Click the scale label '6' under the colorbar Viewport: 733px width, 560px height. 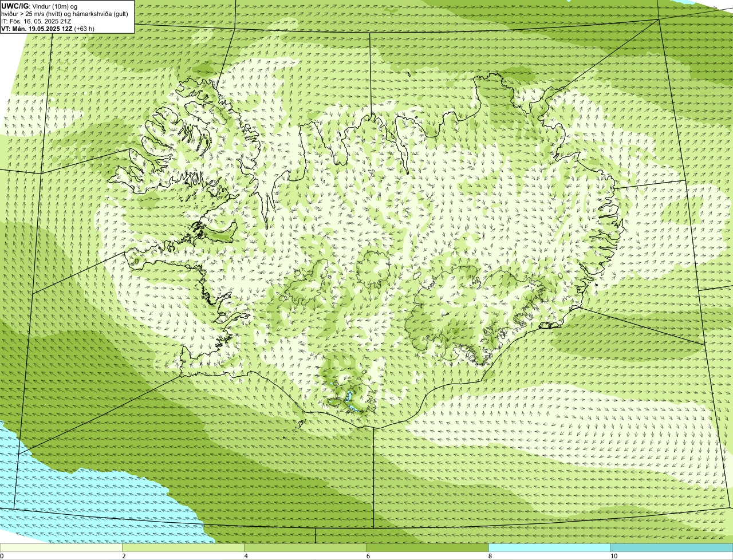pyautogui.click(x=368, y=556)
